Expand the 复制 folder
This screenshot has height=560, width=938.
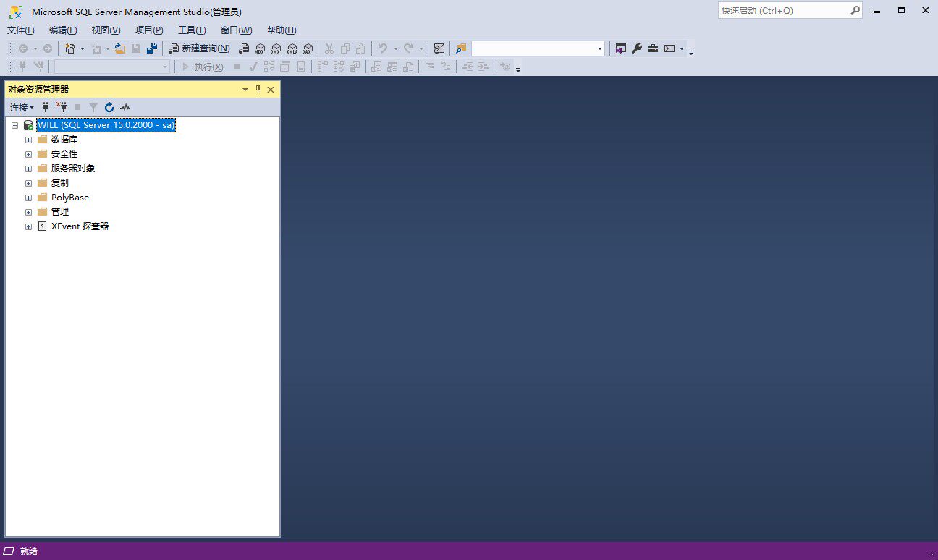[28, 183]
